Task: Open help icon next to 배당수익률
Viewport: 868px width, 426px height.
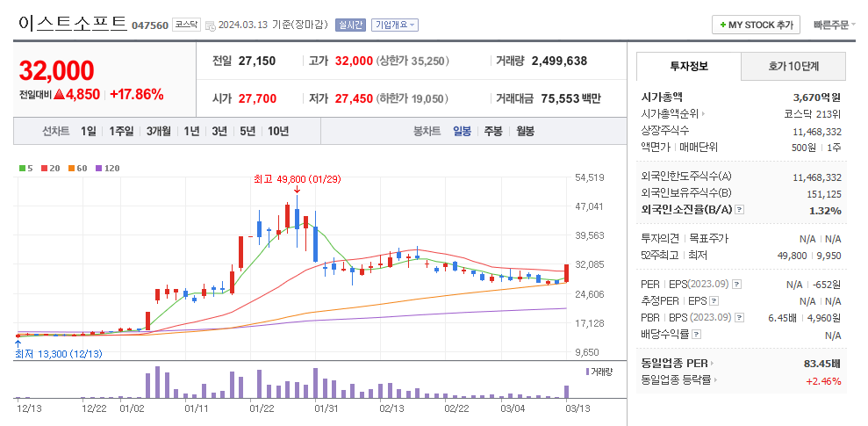Action: (696, 334)
